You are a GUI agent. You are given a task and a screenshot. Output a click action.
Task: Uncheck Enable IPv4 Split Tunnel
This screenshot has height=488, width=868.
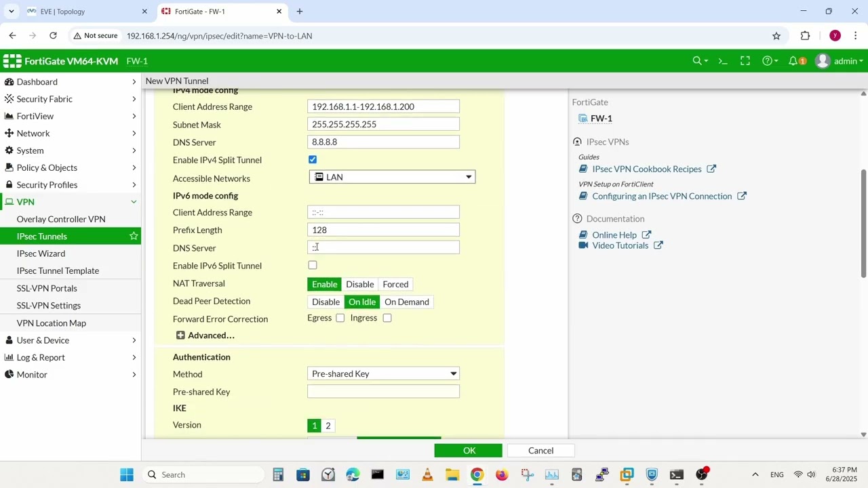click(313, 160)
